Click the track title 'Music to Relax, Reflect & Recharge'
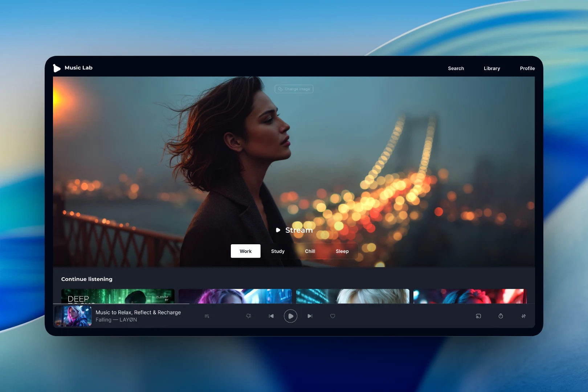The height and width of the screenshot is (392, 588). pyautogui.click(x=138, y=313)
